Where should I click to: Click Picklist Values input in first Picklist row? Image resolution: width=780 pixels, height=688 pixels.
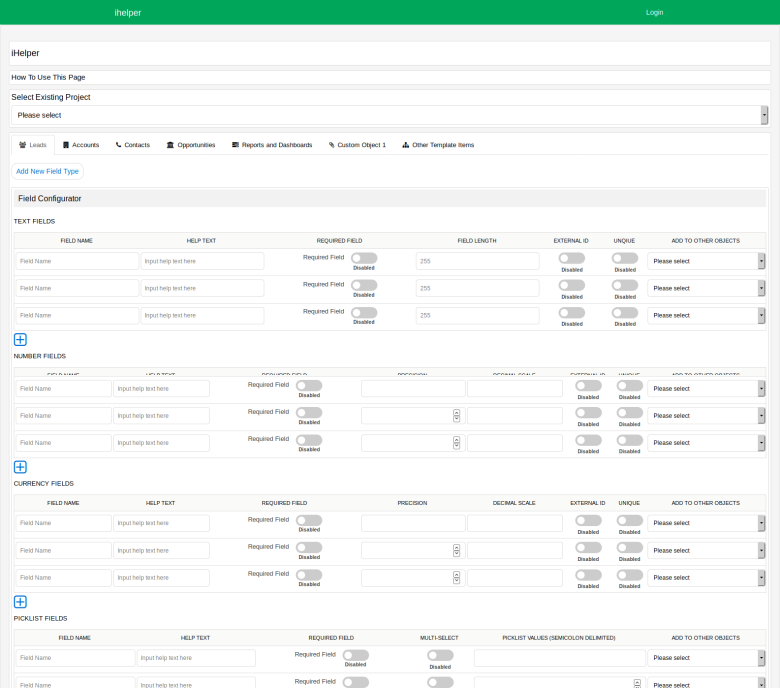pos(560,658)
